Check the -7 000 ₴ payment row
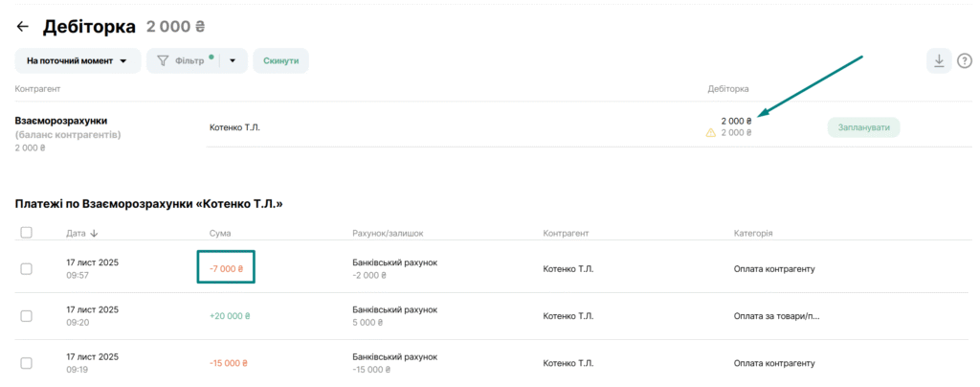 point(26,268)
